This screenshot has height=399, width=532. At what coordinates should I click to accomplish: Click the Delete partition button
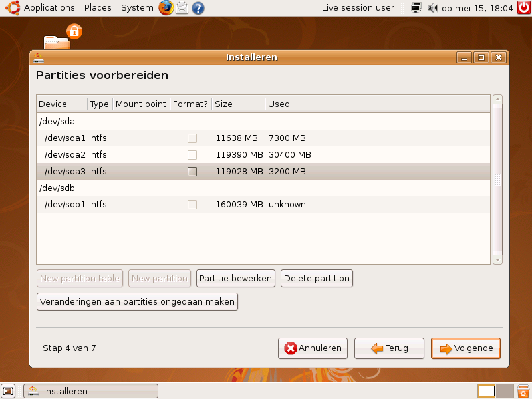[x=317, y=279]
